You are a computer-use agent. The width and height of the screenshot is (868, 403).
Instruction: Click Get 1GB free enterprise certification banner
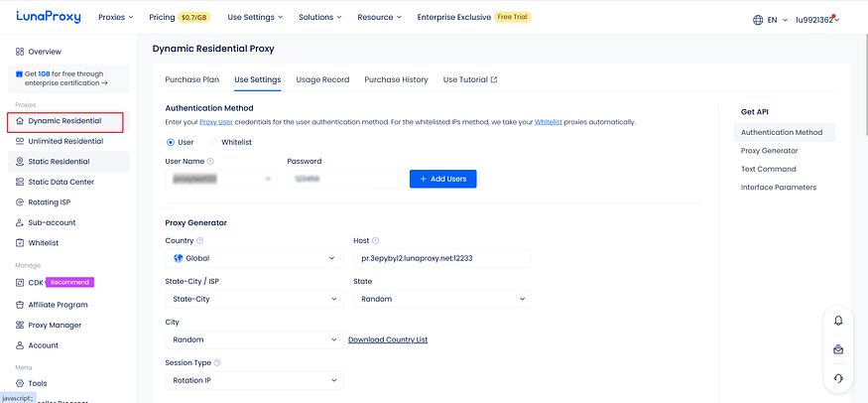68,78
